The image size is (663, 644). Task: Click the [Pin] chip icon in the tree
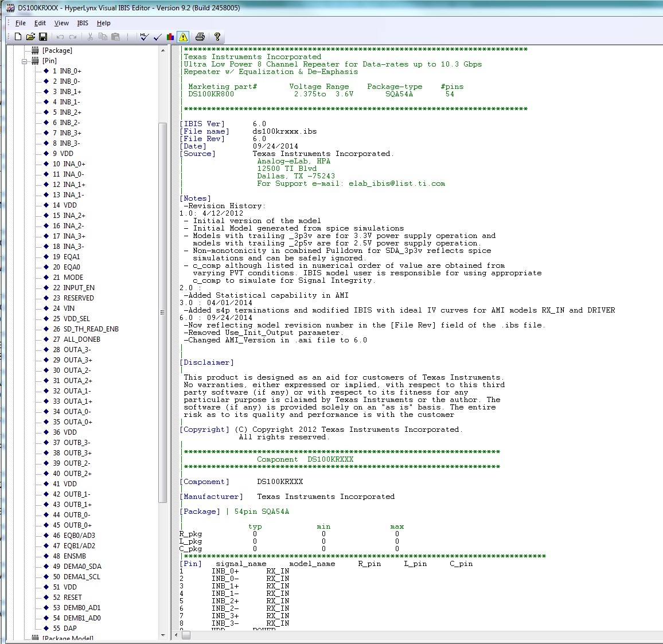tap(35, 61)
